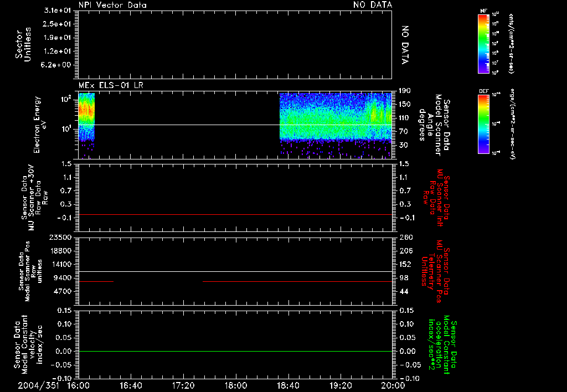Screen dimensions: 567x392
Task: Click the red "MU Scanner Pos Telemetry" label
Action: pos(435,271)
